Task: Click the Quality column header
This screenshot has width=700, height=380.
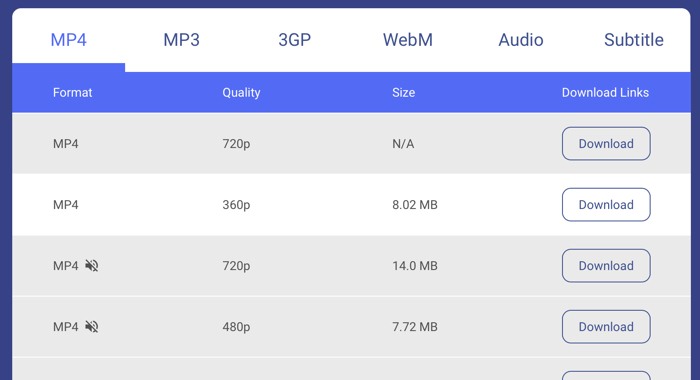Action: (241, 92)
